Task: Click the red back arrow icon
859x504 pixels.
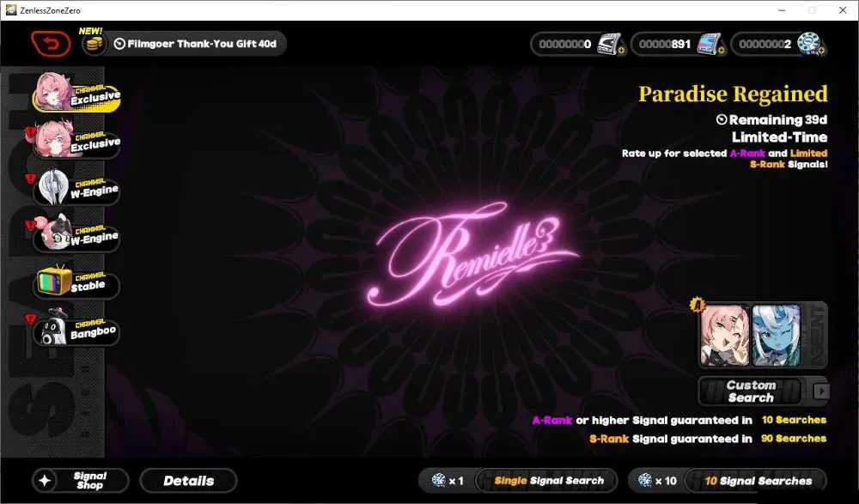Action: pos(51,43)
